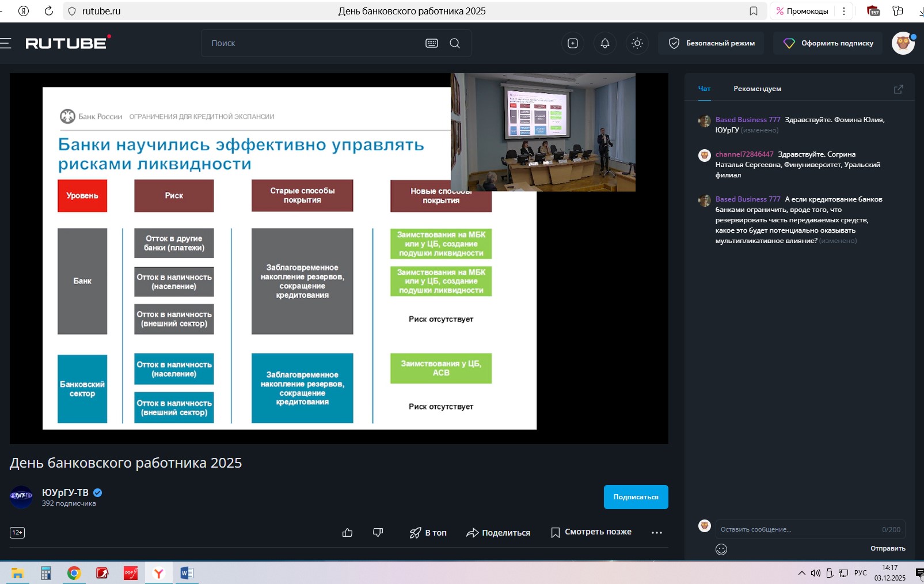The image size is (924, 584).
Task: Click the search magnifier icon
Action: (x=455, y=43)
